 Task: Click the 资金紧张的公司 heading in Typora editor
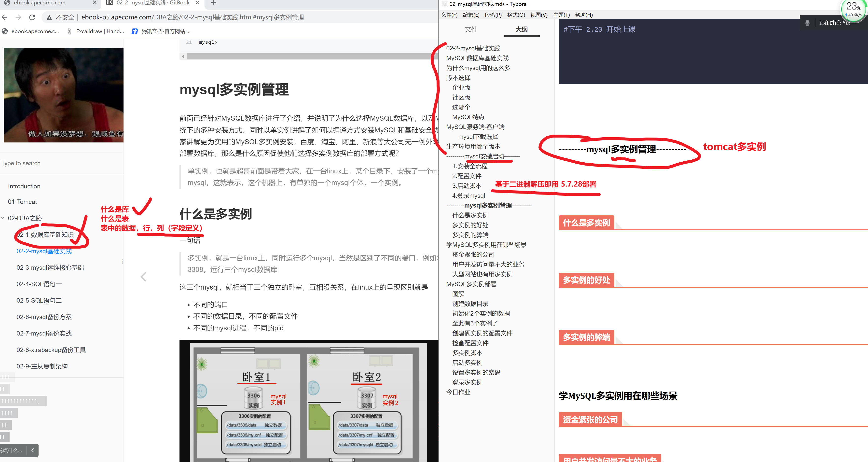point(590,420)
